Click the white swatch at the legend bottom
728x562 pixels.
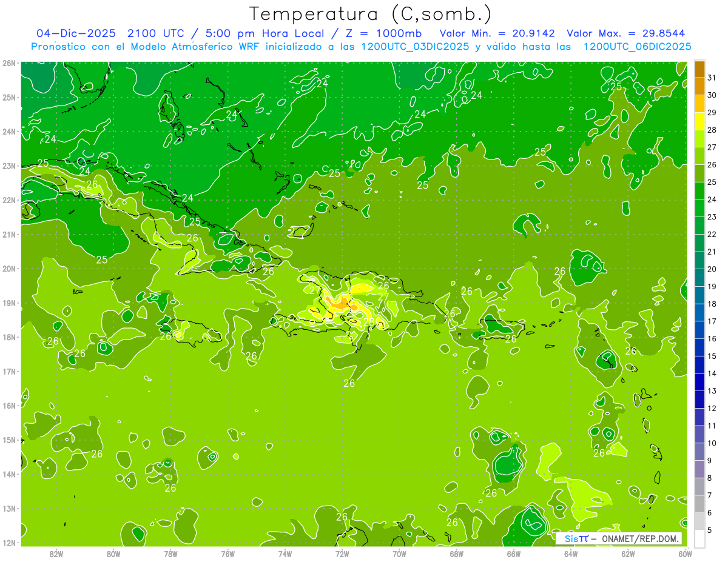point(699,538)
